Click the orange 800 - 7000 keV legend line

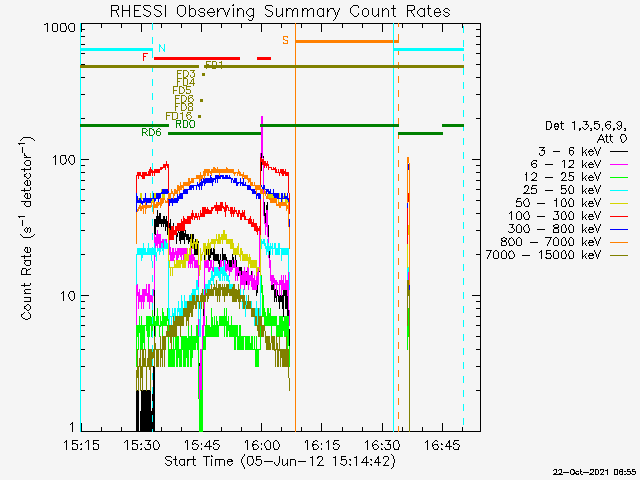point(619,242)
